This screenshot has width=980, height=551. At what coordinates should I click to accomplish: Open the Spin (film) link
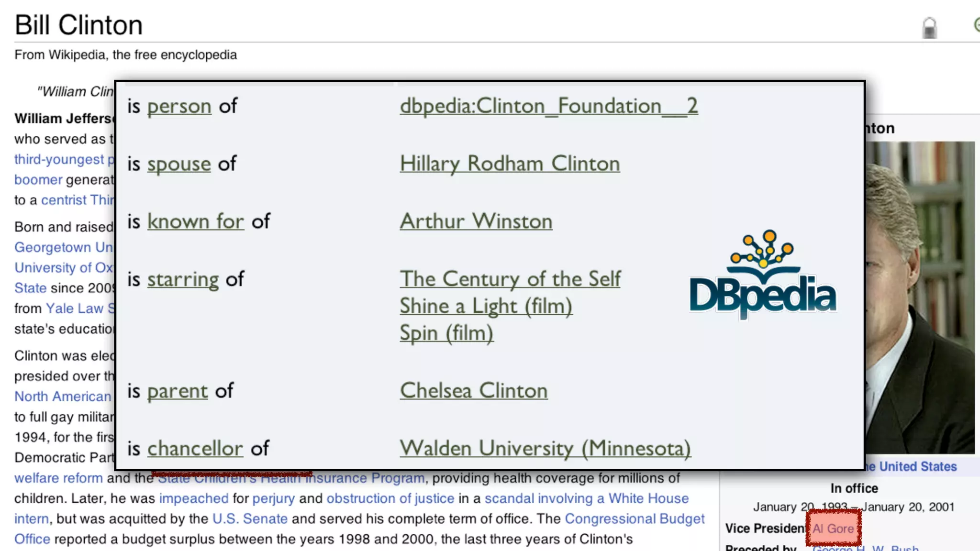coord(446,333)
